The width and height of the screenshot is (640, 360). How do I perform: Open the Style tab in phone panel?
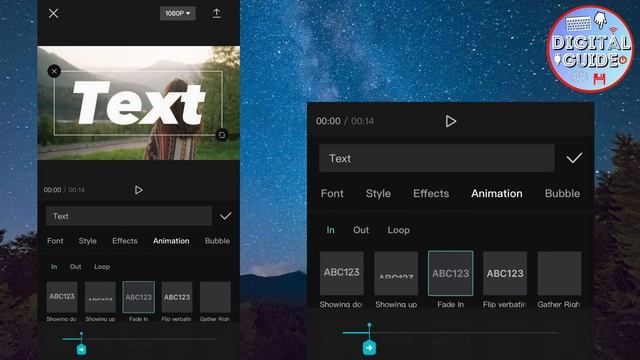click(88, 241)
